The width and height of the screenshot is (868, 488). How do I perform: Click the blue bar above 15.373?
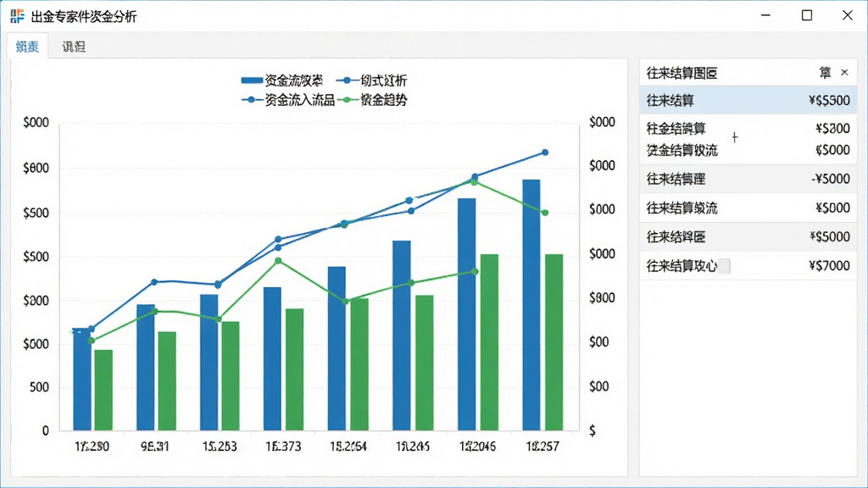(272, 358)
